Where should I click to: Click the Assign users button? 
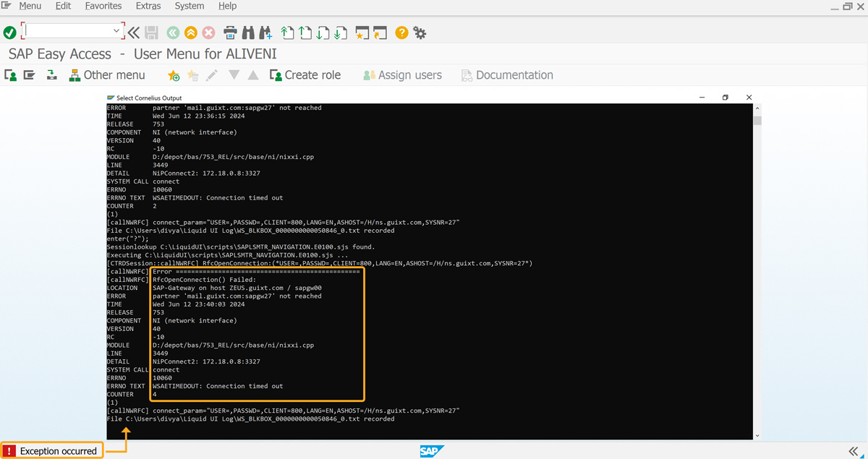[x=402, y=75]
